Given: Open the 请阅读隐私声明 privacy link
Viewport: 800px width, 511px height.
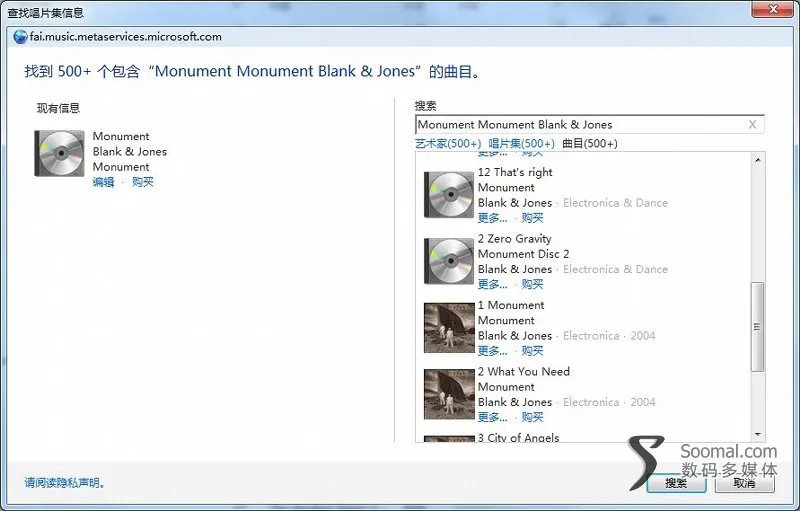Looking at the screenshot, I should [x=65, y=482].
